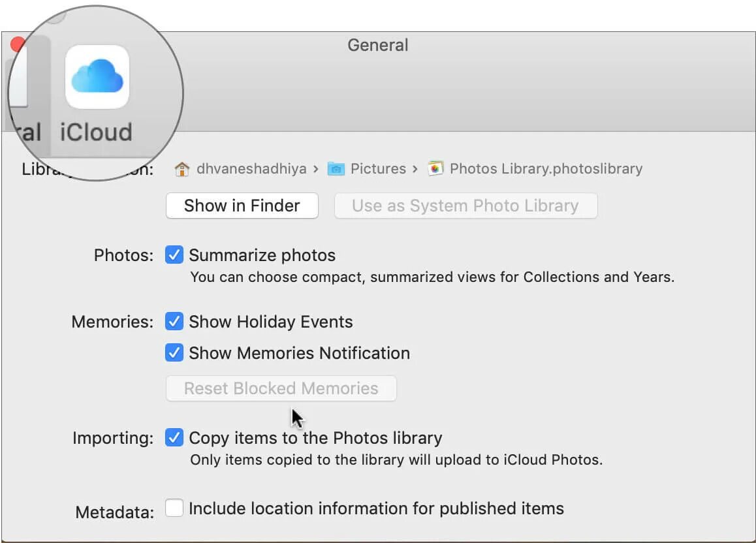Viewport: 756px width, 543px height.
Task: Select the iCloud tab label
Action: [x=96, y=132]
